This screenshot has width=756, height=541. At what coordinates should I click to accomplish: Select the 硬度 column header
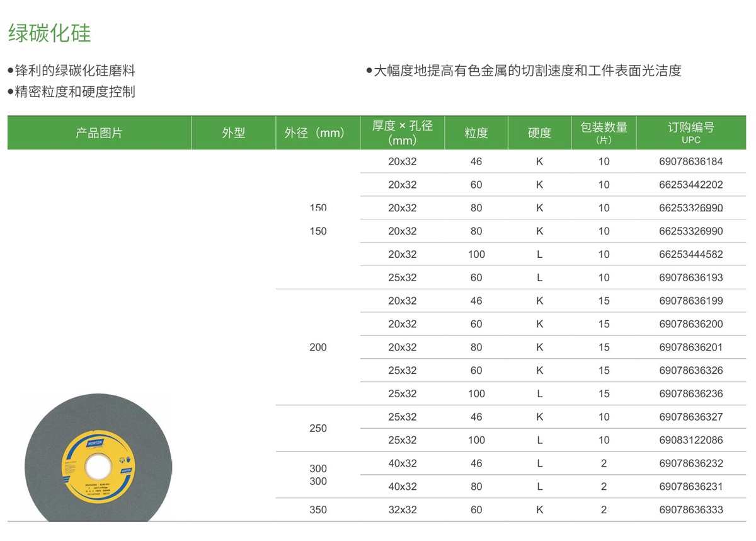coord(539,133)
